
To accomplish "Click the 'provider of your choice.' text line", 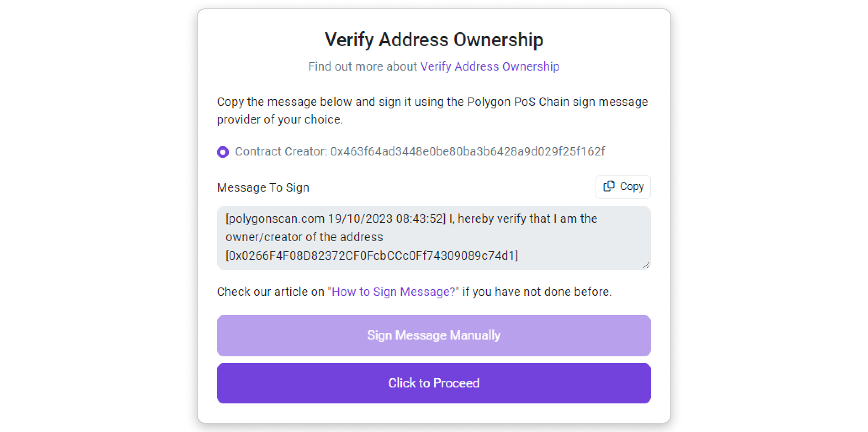I will click(280, 120).
